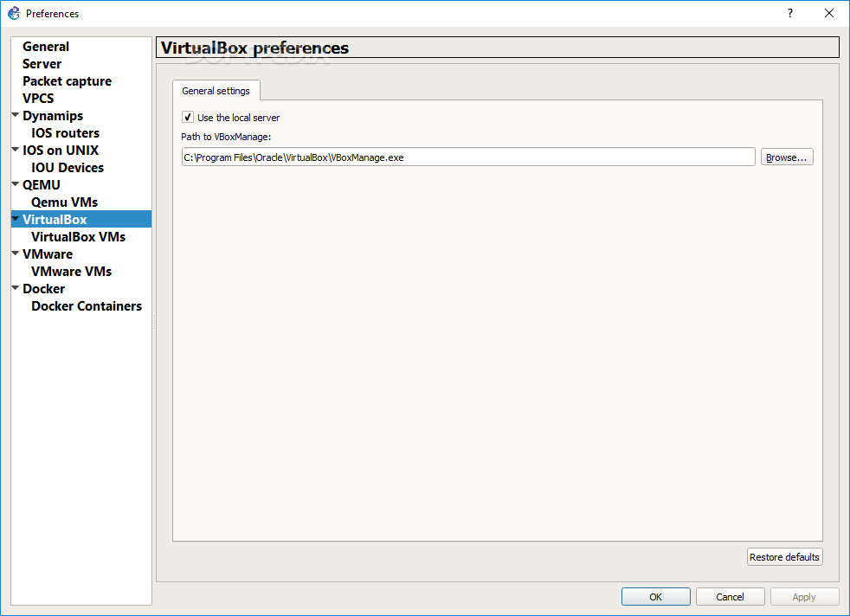Select General in the preferences list
This screenshot has width=850, height=616.
click(x=46, y=47)
